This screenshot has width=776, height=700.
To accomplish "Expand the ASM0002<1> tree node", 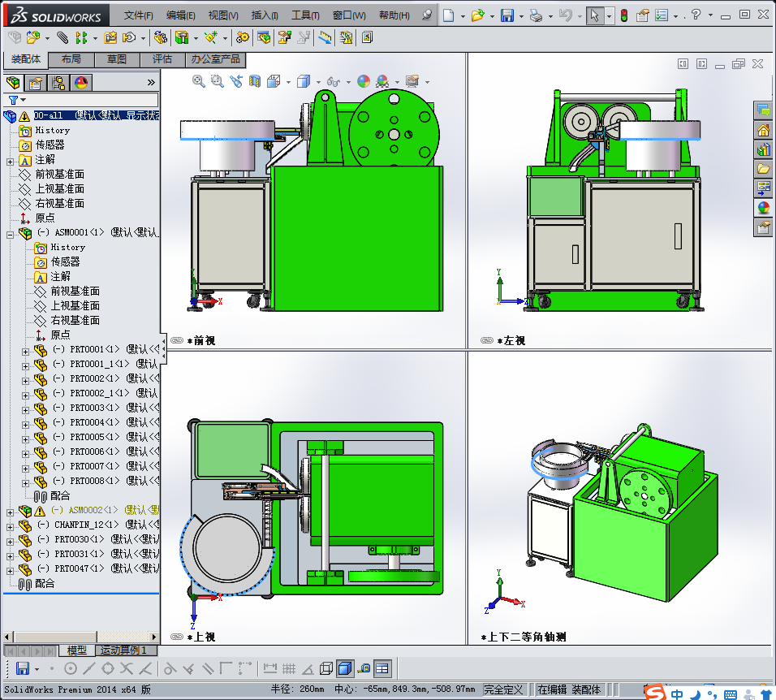I will pyautogui.click(x=10, y=513).
